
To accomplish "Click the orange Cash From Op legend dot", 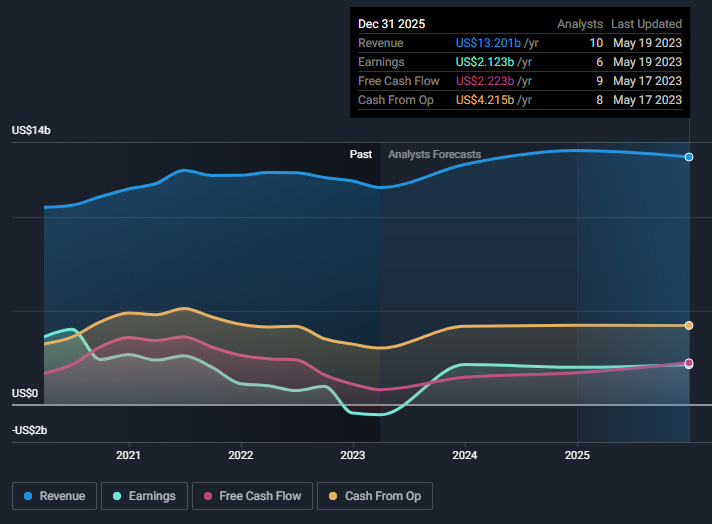I will coord(333,496).
